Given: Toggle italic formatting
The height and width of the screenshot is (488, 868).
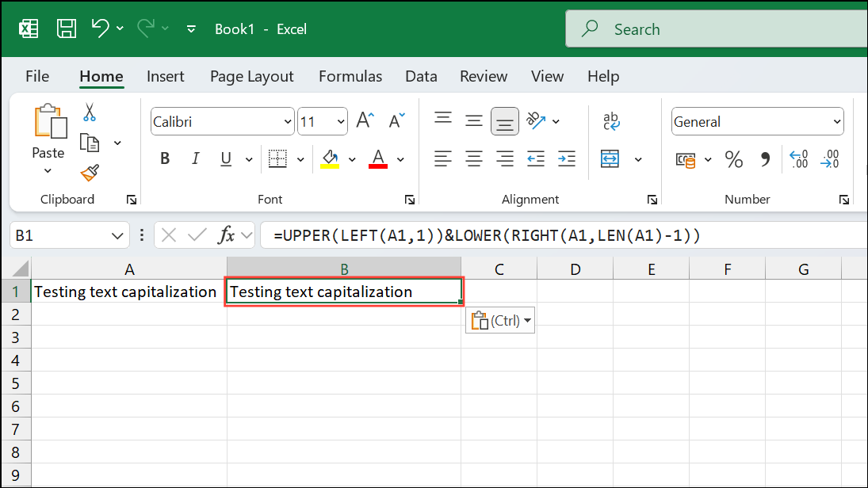Looking at the screenshot, I should coord(195,158).
